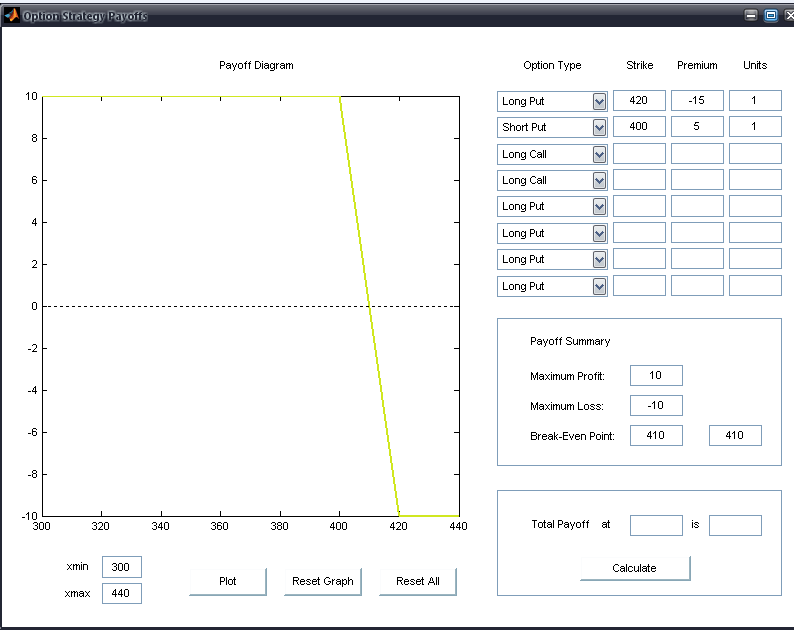
Task: Click the xmax field showing 440
Action: pyautogui.click(x=122, y=593)
